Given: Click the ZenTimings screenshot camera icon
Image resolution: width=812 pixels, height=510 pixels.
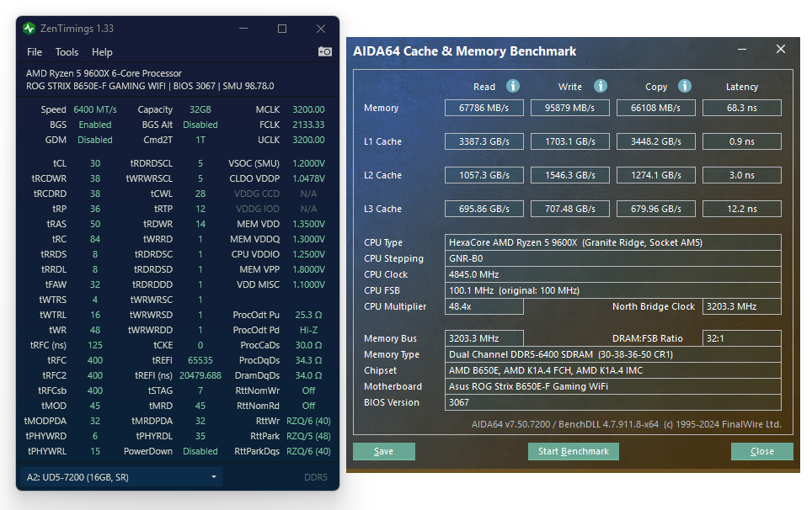Looking at the screenshot, I should click(x=324, y=51).
